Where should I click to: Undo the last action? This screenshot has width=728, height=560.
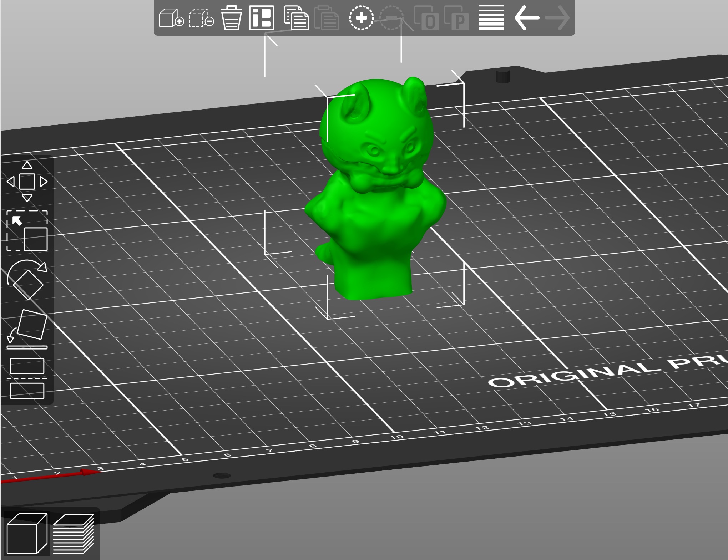527,17
